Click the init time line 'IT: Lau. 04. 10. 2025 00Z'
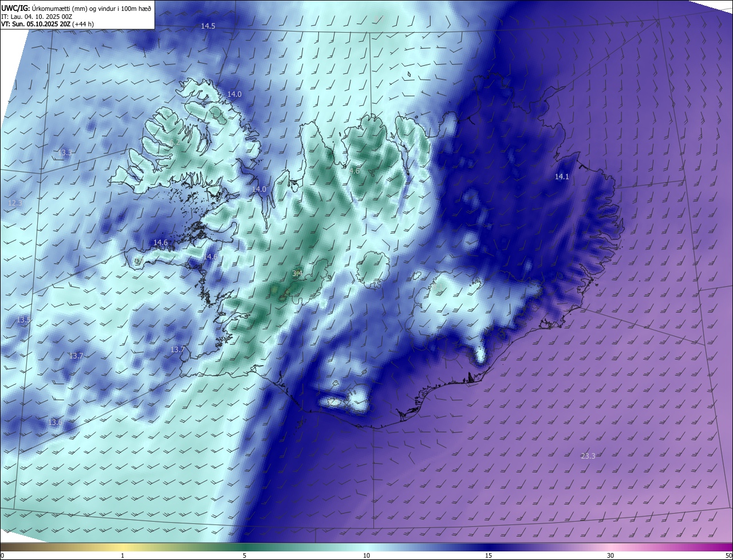733x560 pixels. [37, 16]
